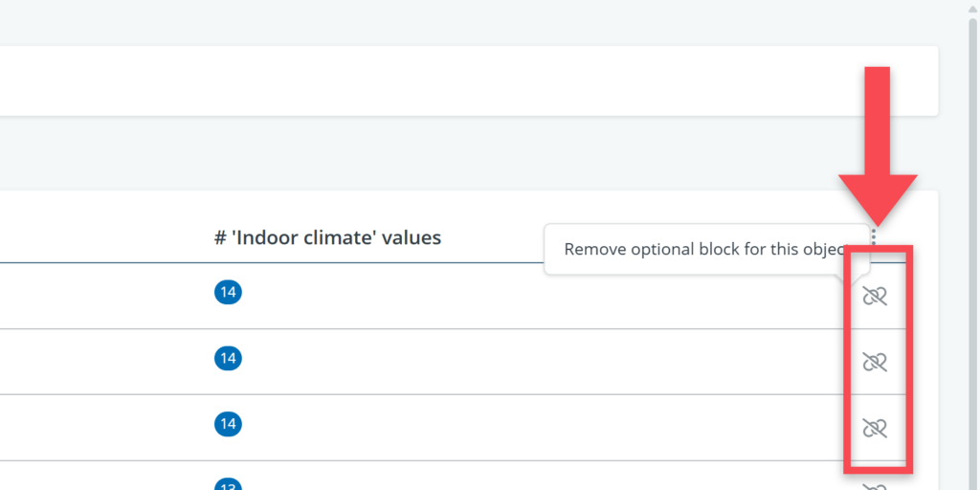This screenshot has width=980, height=490.
Task: Select the second table row's empty area
Action: click(526, 362)
